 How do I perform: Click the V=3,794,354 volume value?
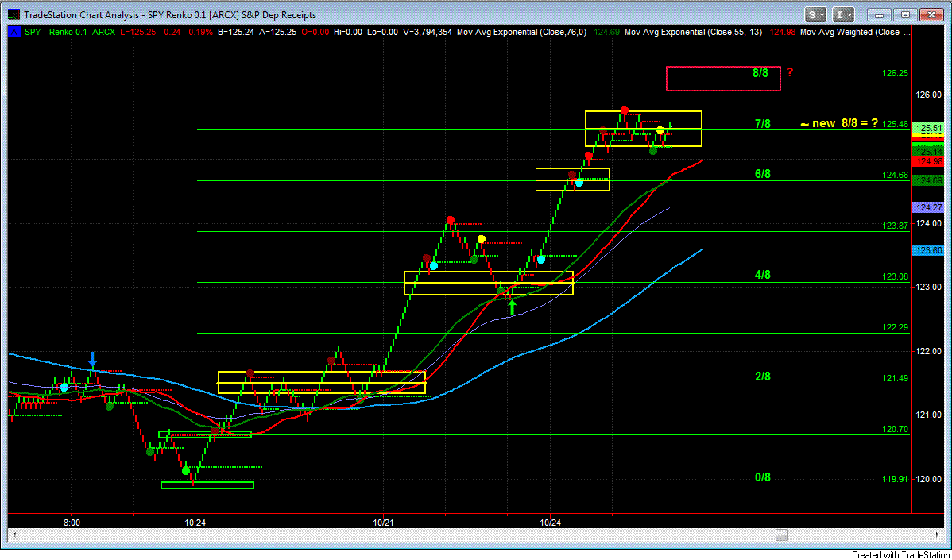click(428, 32)
